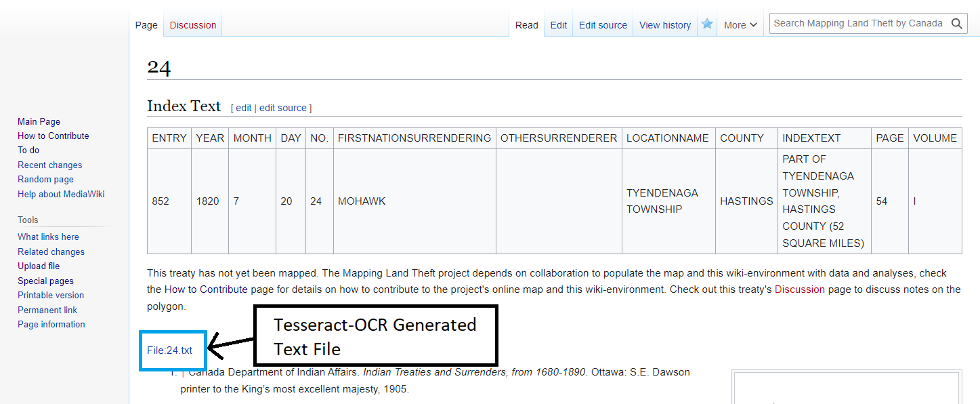Add page to watchlist star icon

coord(707,24)
